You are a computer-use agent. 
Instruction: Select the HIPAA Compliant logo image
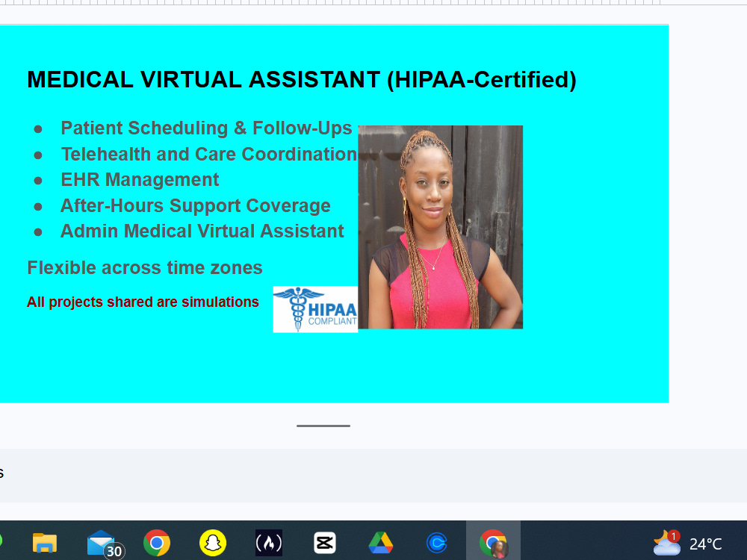pos(315,309)
